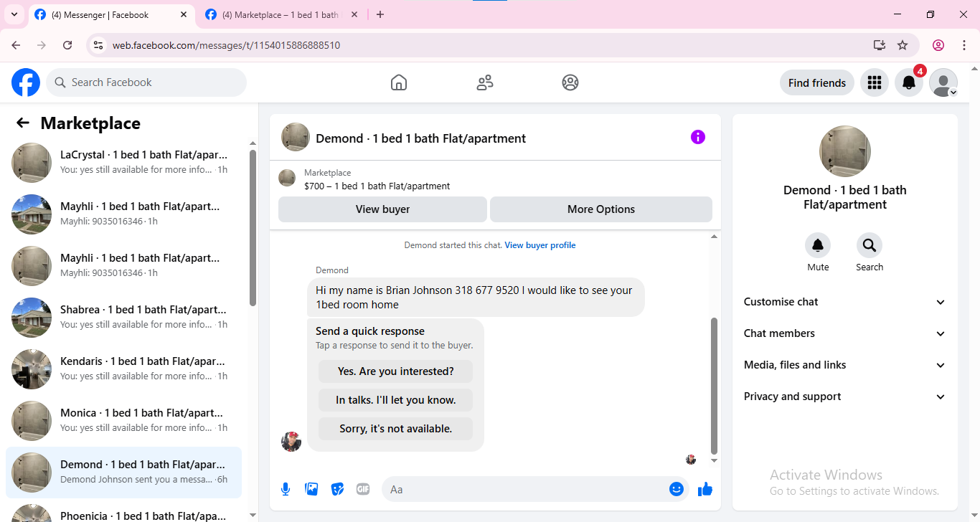Screen dimensions: 980x522
Task: Go back using the Marketplace back arrow
Action: pyautogui.click(x=23, y=123)
